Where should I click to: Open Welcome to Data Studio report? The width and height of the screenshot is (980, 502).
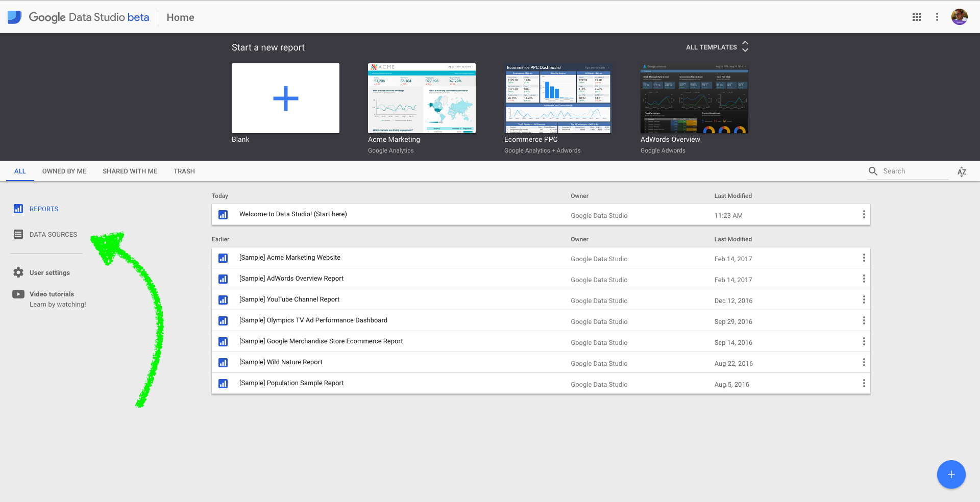pos(293,214)
